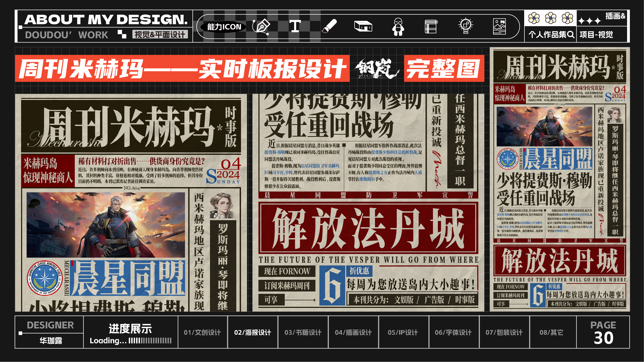The height and width of the screenshot is (362, 644).
Task: Click the PS image poster icon
Action: click(499, 26)
